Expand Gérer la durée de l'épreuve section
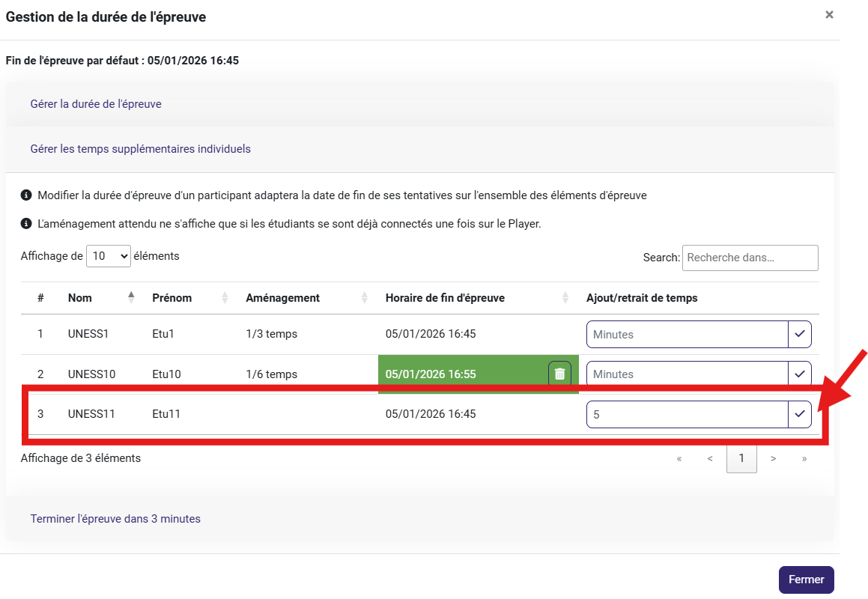The width and height of the screenshot is (868, 599). click(96, 104)
